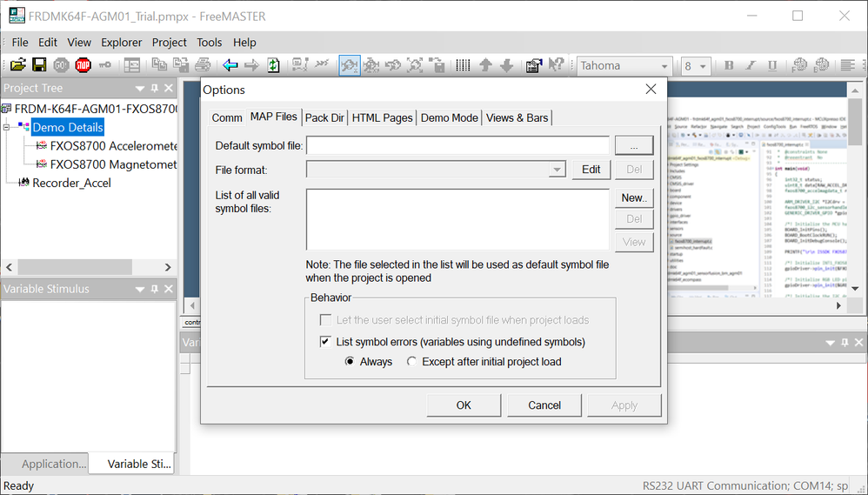Open the Project menu
The image size is (868, 495).
coord(170,43)
